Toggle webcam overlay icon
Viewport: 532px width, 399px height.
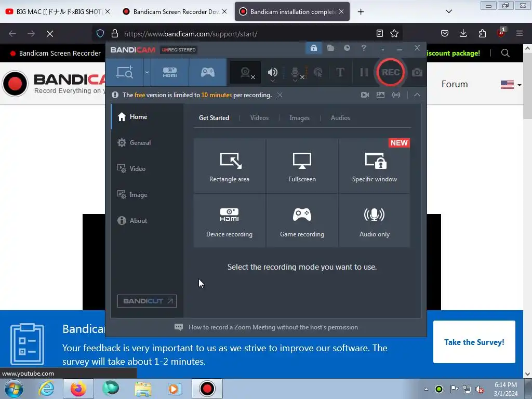coord(245,72)
